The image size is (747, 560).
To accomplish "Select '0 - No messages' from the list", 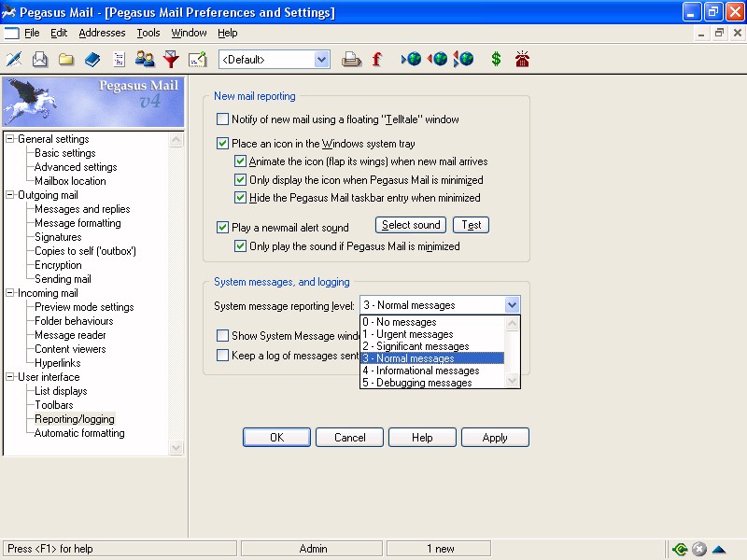I will (x=432, y=322).
